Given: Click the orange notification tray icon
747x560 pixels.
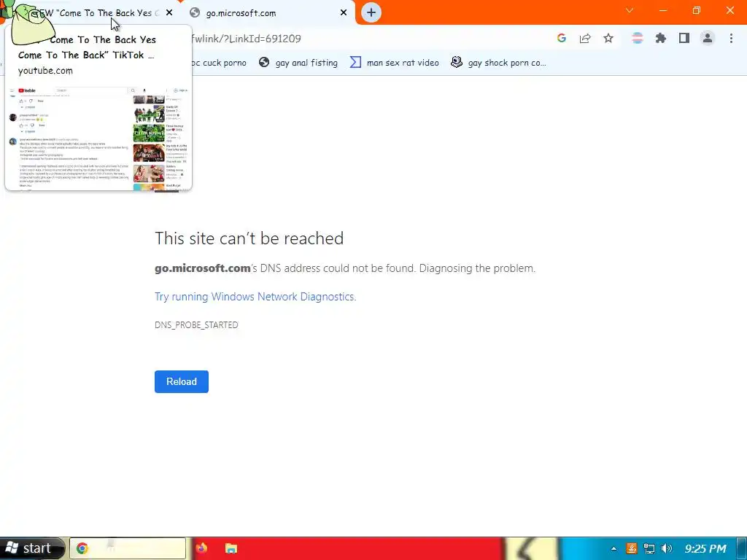Looking at the screenshot, I should pos(631,548).
